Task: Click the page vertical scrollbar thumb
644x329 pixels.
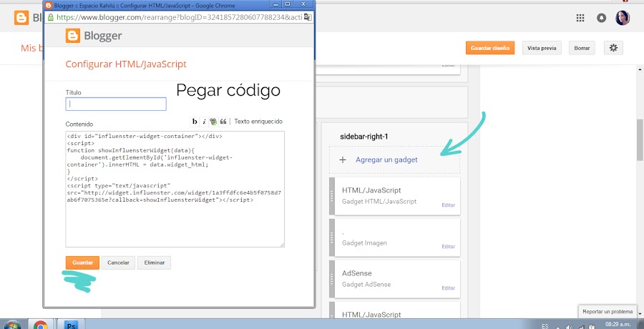Action: tap(640, 139)
